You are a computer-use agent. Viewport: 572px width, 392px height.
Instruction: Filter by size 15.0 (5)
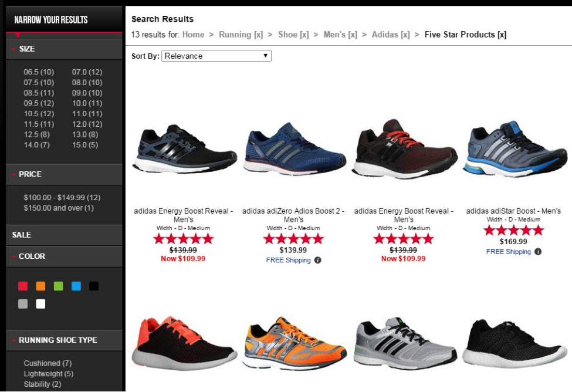tap(84, 145)
